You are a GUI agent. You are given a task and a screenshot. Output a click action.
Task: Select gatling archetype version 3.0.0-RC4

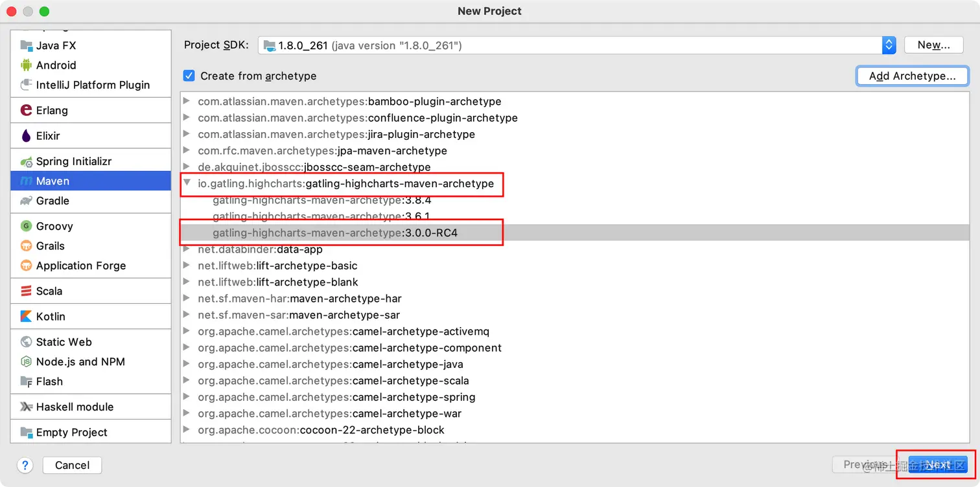tap(575, 232)
